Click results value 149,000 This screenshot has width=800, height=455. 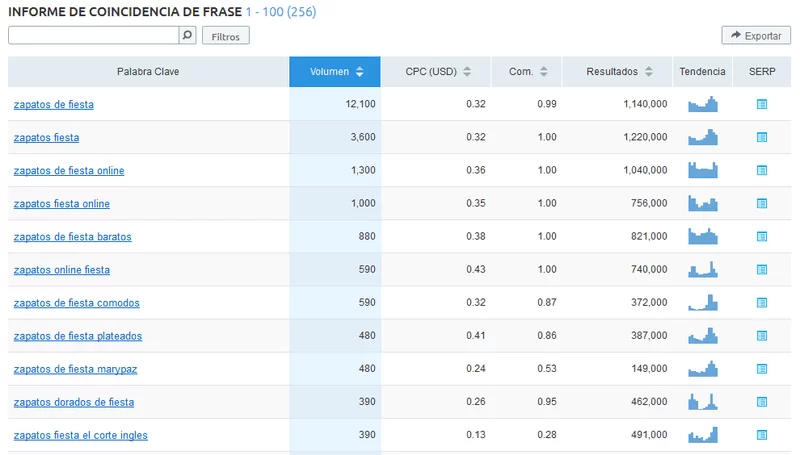pos(649,368)
